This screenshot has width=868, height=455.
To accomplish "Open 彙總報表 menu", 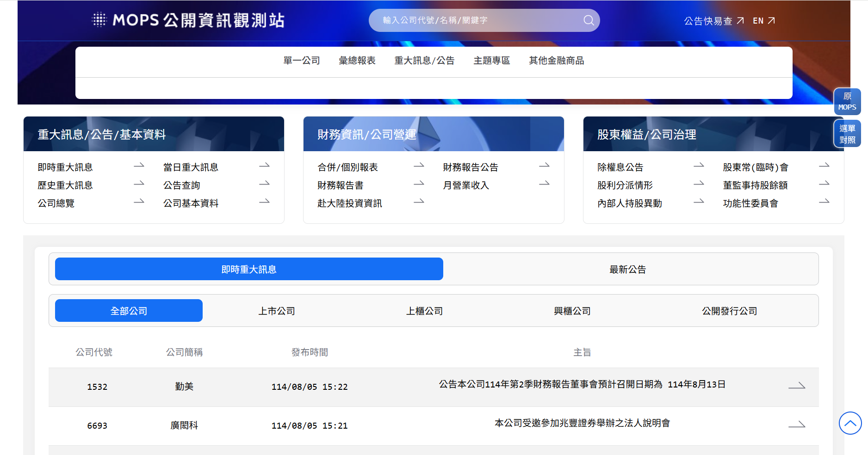I will [357, 61].
